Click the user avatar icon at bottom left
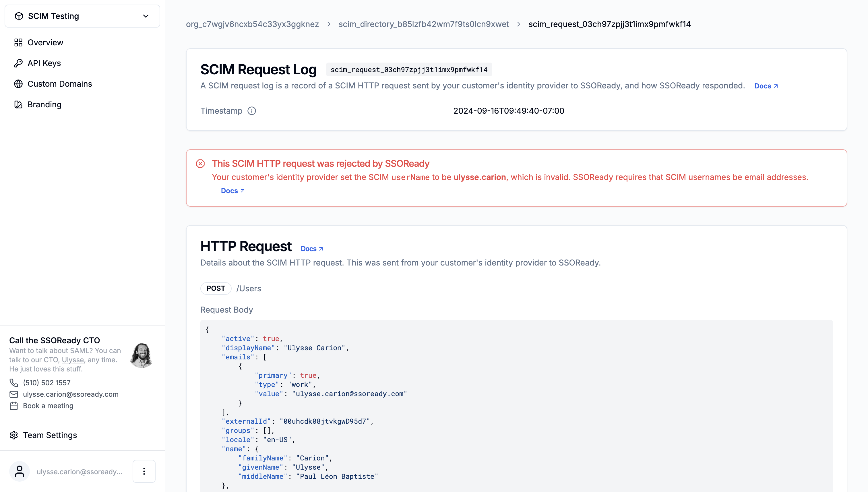 tap(19, 471)
